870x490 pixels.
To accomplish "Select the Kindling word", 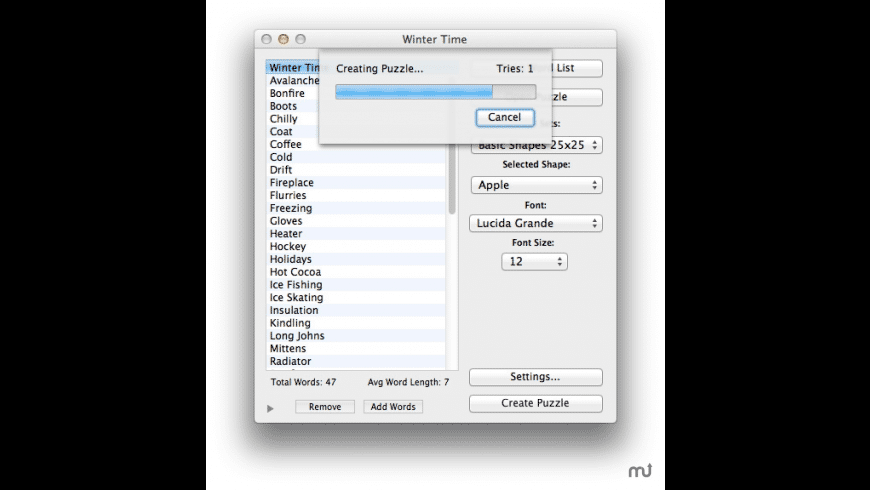I will click(x=356, y=323).
